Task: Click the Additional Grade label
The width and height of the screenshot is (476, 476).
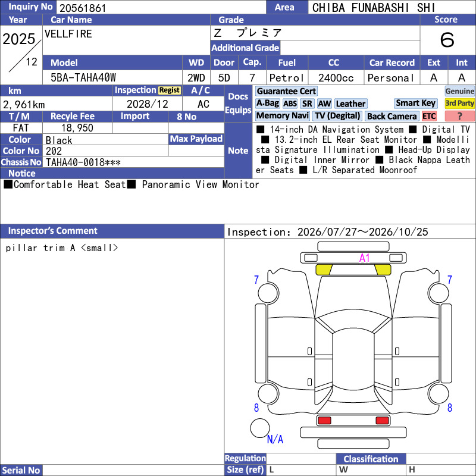Action: pos(245,48)
